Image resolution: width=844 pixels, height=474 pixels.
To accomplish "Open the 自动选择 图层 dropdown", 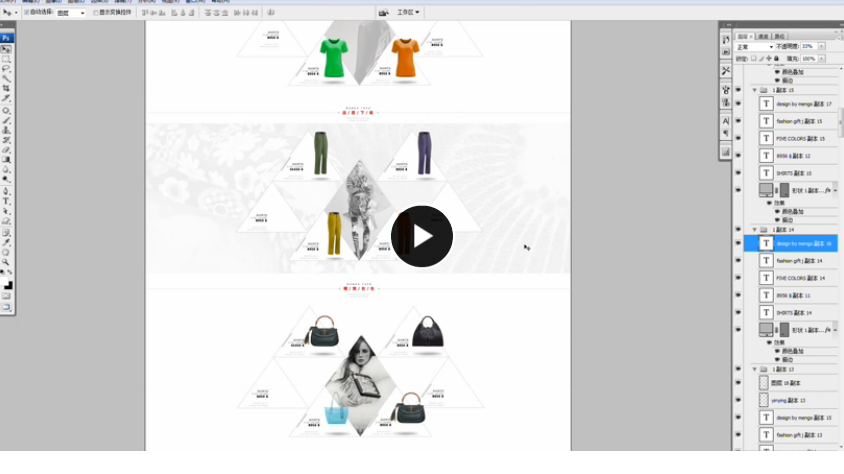I will pos(71,12).
